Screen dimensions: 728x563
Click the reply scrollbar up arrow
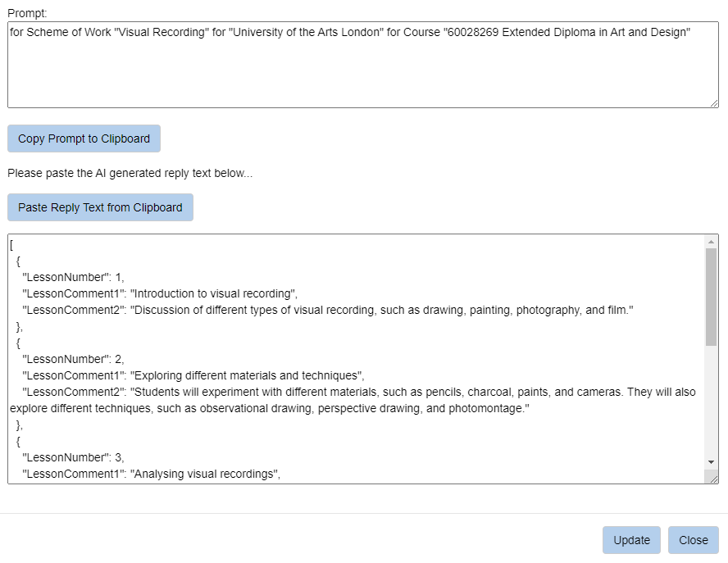tap(711, 242)
